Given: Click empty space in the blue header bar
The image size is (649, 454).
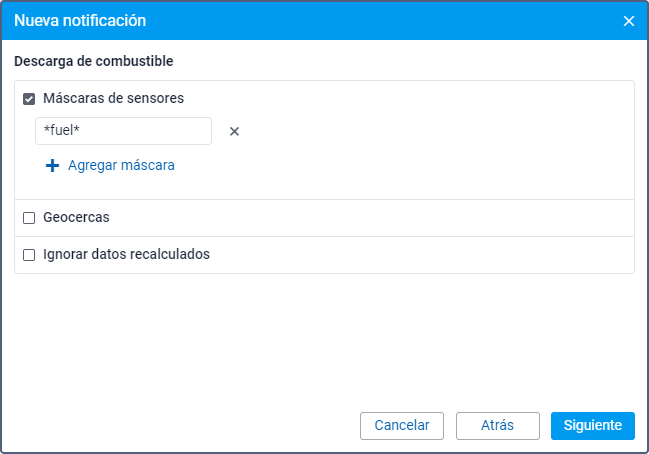Looking at the screenshot, I should point(380,21).
